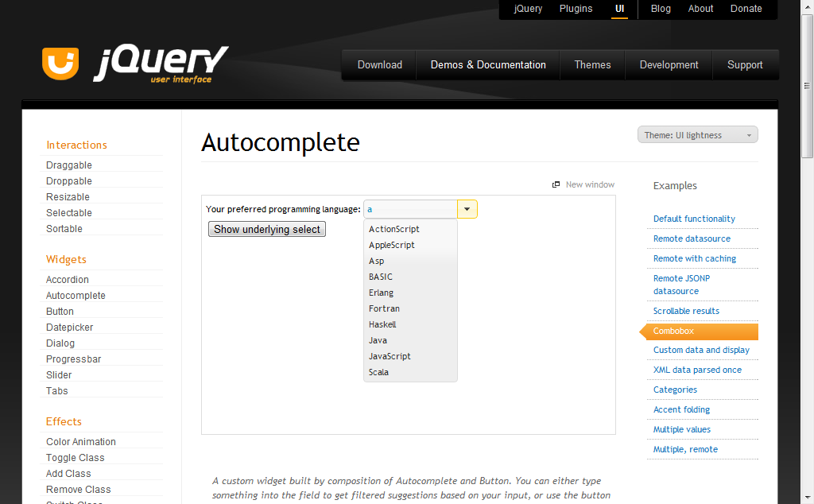
Task: Open the Default functionality example
Action: pos(694,219)
